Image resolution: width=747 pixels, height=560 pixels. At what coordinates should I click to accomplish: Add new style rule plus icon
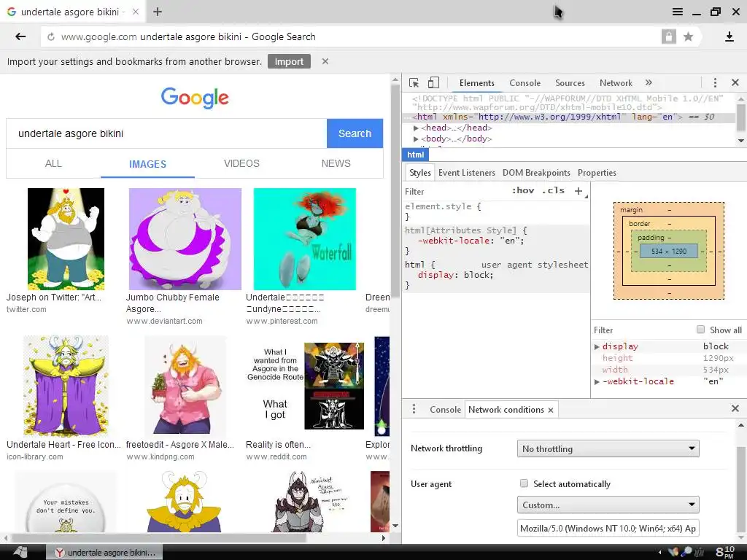coord(578,191)
